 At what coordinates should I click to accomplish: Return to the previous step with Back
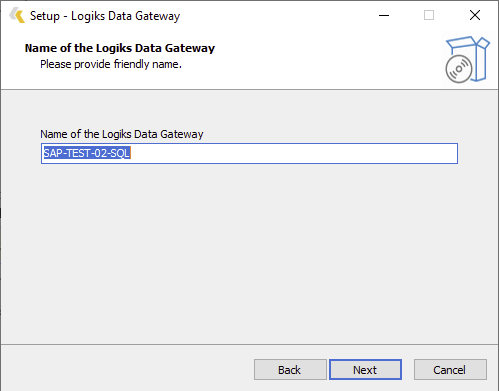click(290, 370)
